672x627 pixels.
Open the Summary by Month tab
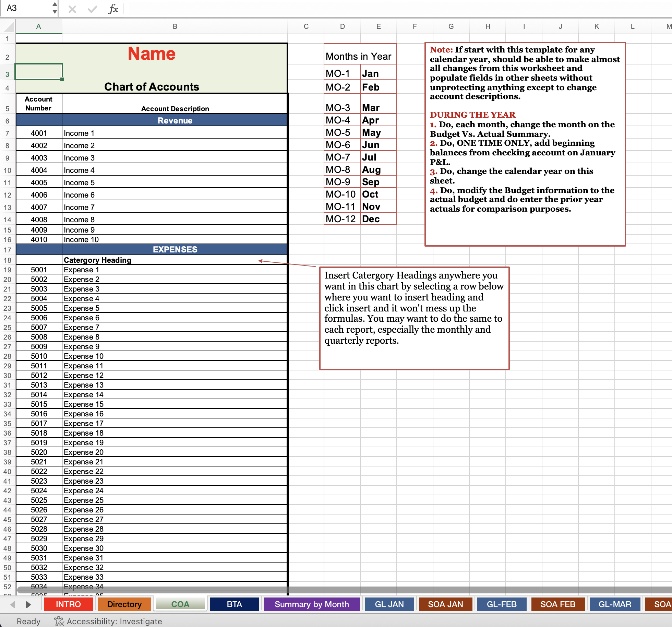312,604
